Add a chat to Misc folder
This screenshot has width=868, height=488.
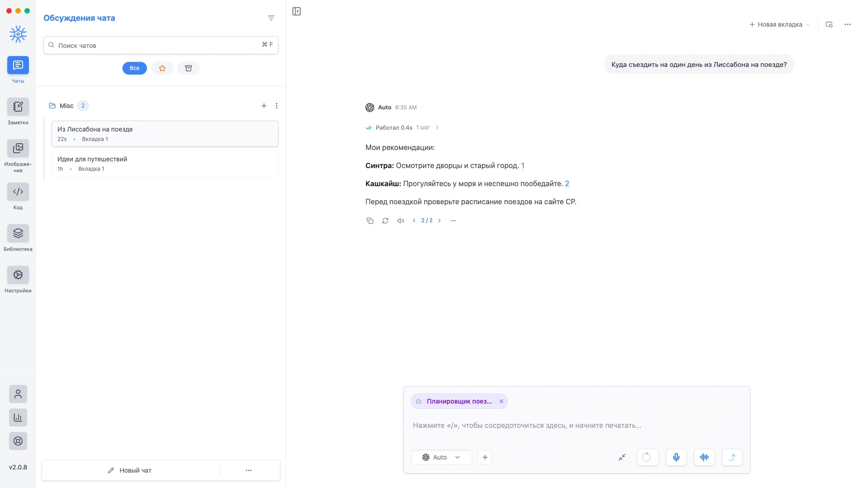point(264,106)
